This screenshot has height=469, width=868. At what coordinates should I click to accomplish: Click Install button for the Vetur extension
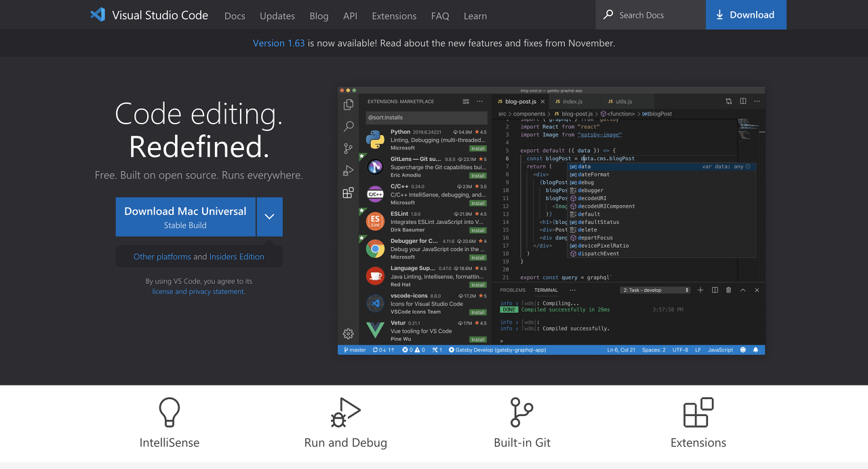478,339
